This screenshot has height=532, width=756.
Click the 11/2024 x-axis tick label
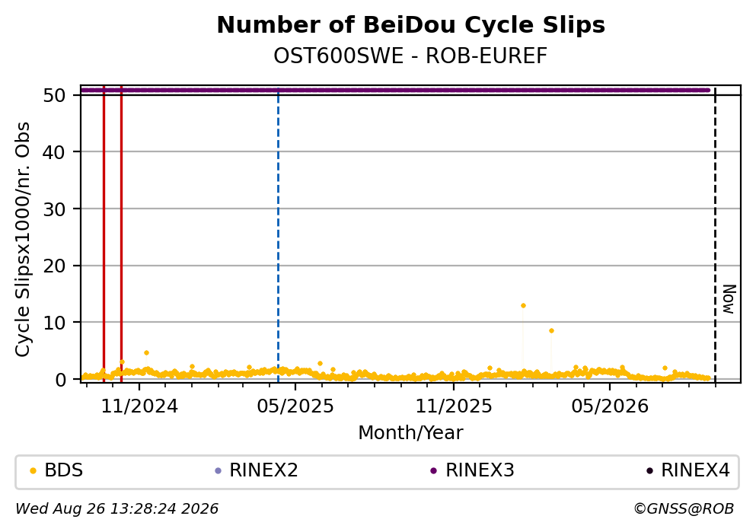(x=139, y=406)
